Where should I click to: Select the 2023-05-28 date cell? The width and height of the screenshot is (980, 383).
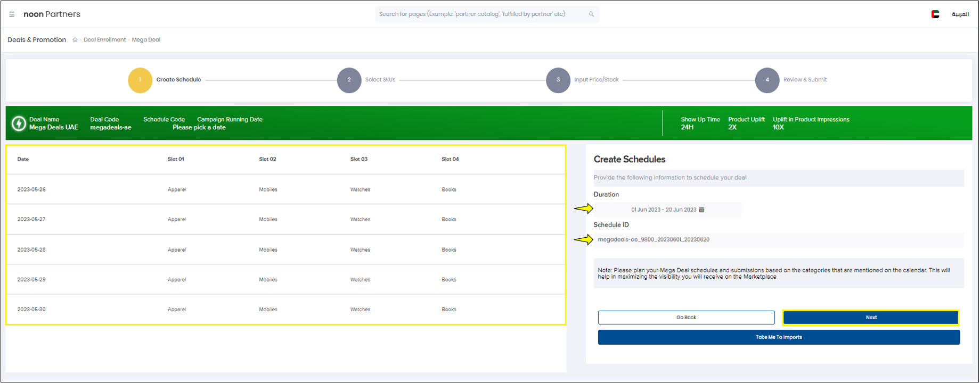pos(31,249)
